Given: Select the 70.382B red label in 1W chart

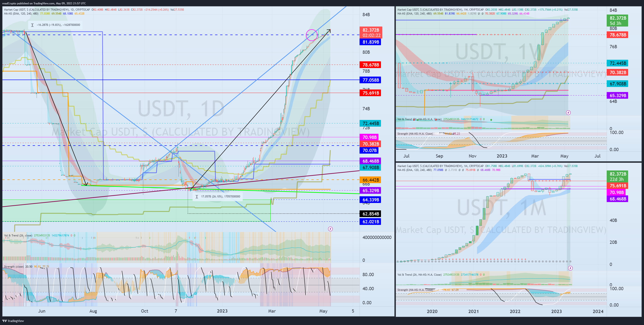Looking at the screenshot, I should [618, 73].
